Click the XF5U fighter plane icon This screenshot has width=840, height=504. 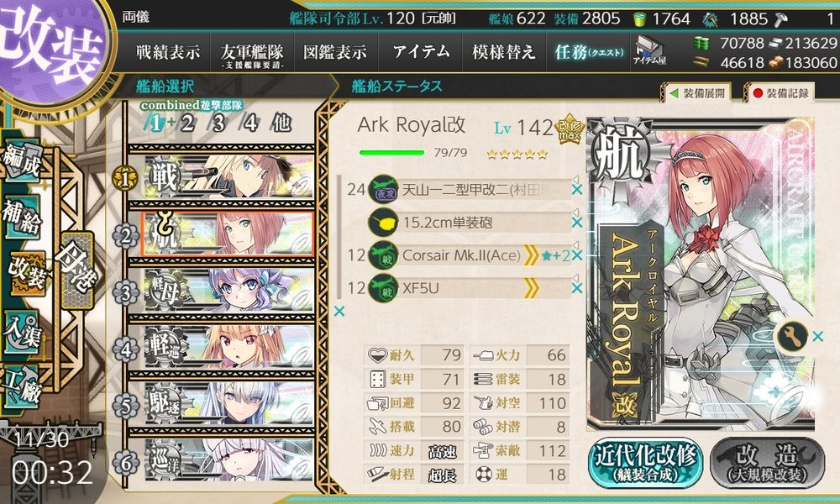[x=384, y=288]
